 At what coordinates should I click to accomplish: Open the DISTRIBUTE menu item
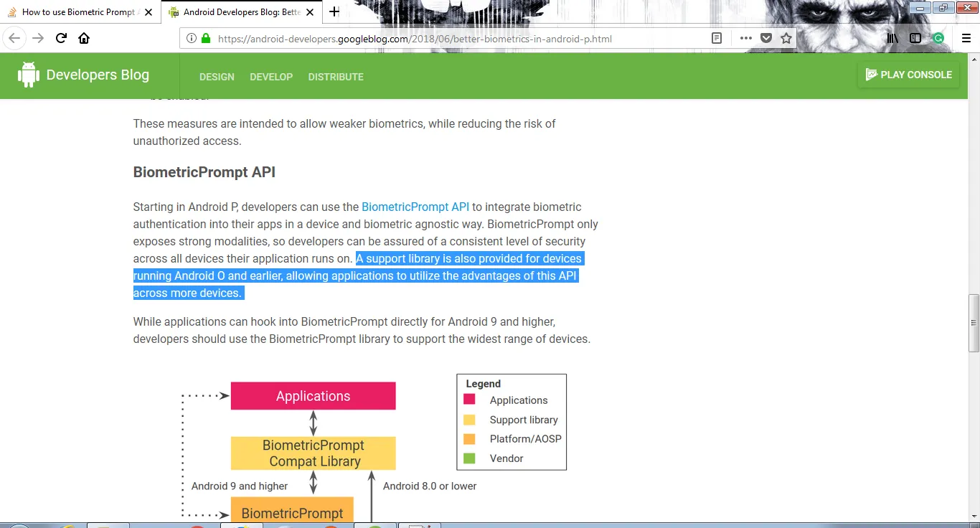pyautogui.click(x=336, y=77)
